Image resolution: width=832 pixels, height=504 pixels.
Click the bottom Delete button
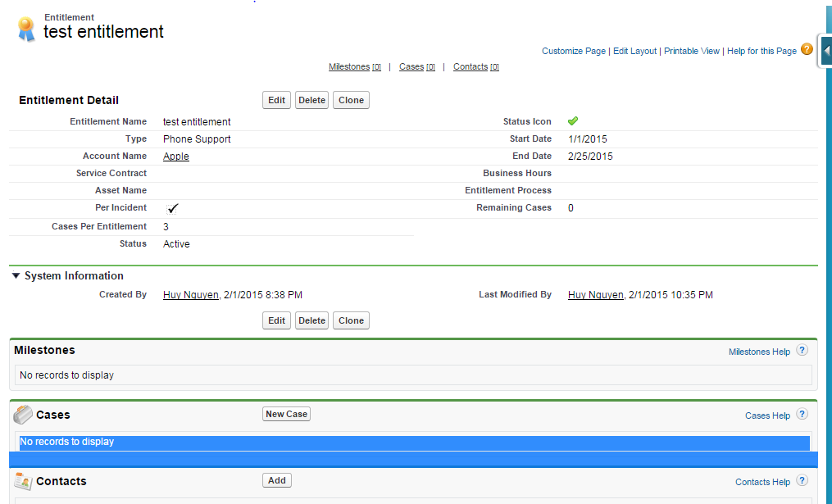click(x=311, y=320)
